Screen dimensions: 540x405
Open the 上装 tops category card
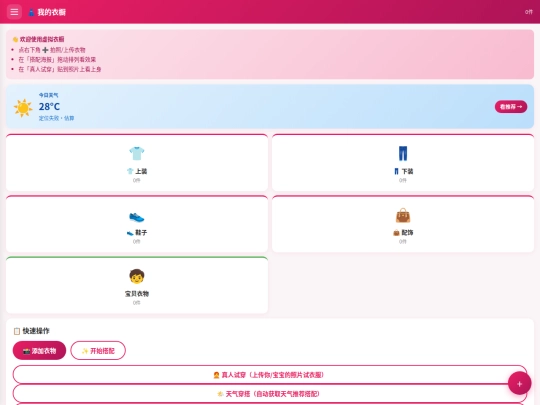(x=137, y=162)
